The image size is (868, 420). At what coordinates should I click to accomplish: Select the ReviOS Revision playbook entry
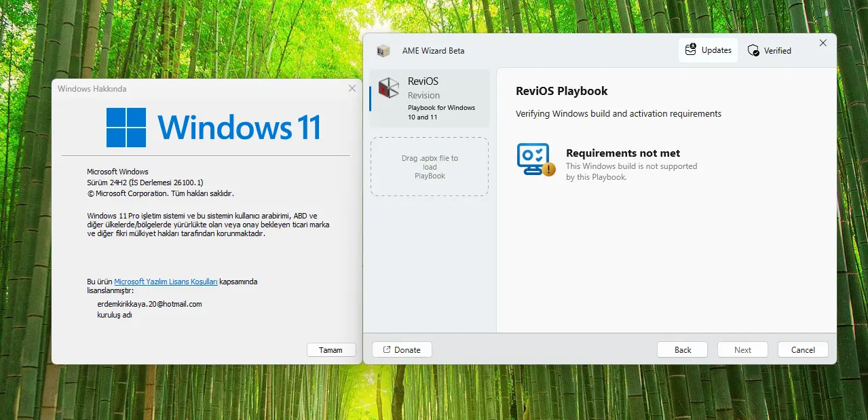[430, 98]
